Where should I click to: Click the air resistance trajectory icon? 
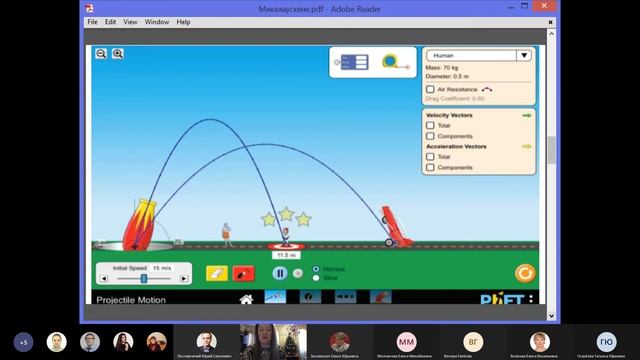(x=487, y=89)
